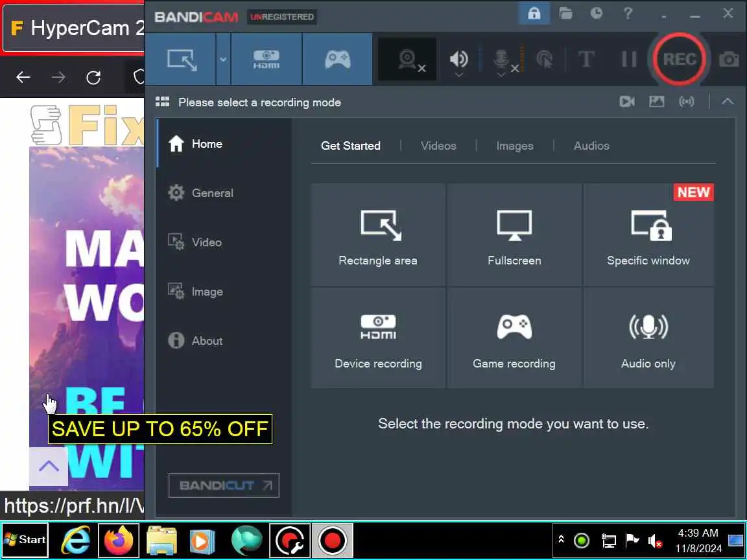This screenshot has height=560, width=747.
Task: Select the Rectangle area mode in the toolbar
Action: (x=182, y=60)
